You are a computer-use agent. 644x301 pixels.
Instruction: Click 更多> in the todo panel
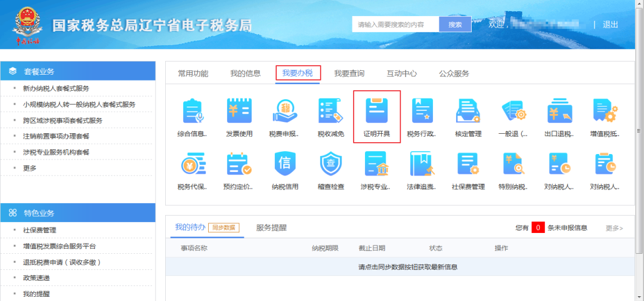tap(614, 228)
